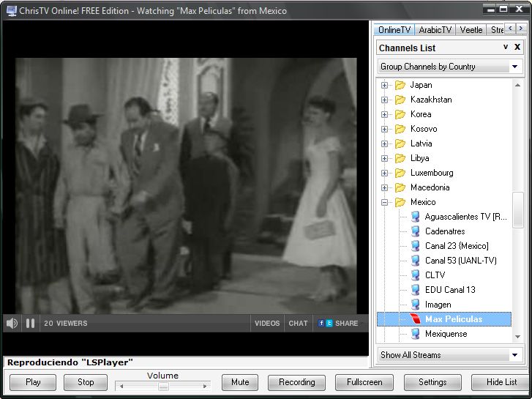Expand the Korea tree node
532x399 pixels.
pyautogui.click(x=384, y=114)
